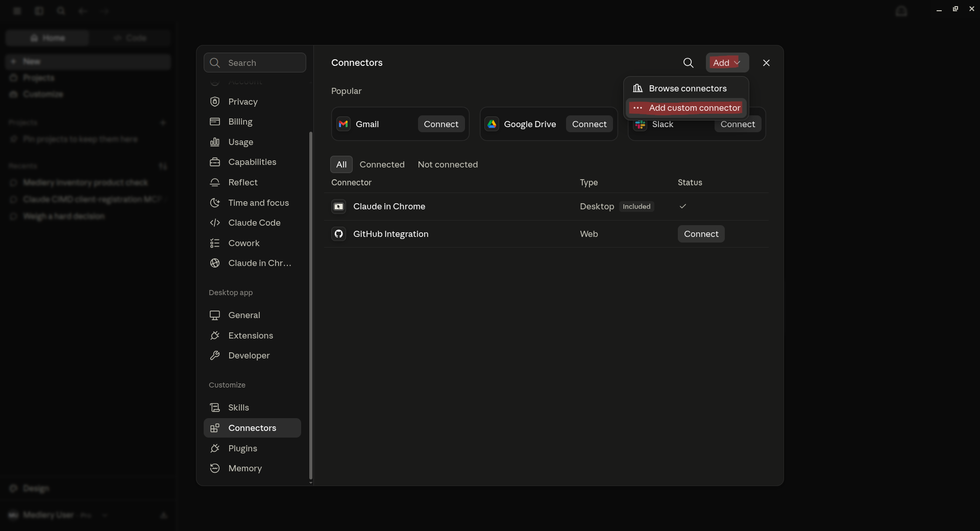Select Time and focus settings

coord(252,203)
